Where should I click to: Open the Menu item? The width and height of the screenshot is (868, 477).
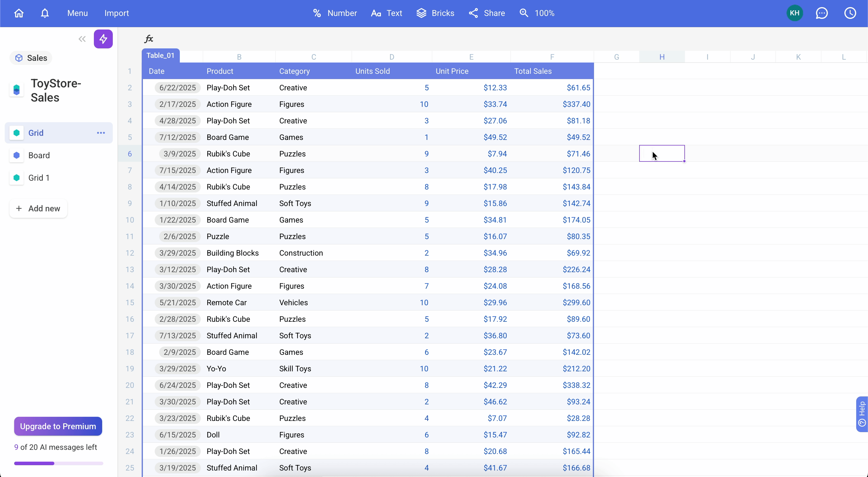tap(77, 13)
